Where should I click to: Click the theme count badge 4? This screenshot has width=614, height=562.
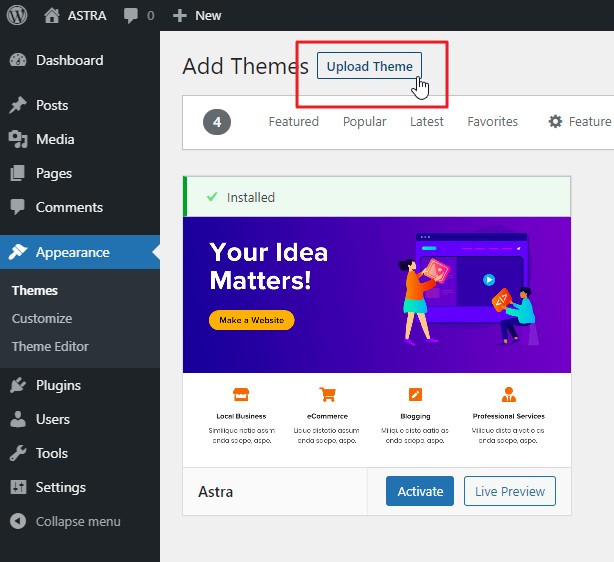217,122
